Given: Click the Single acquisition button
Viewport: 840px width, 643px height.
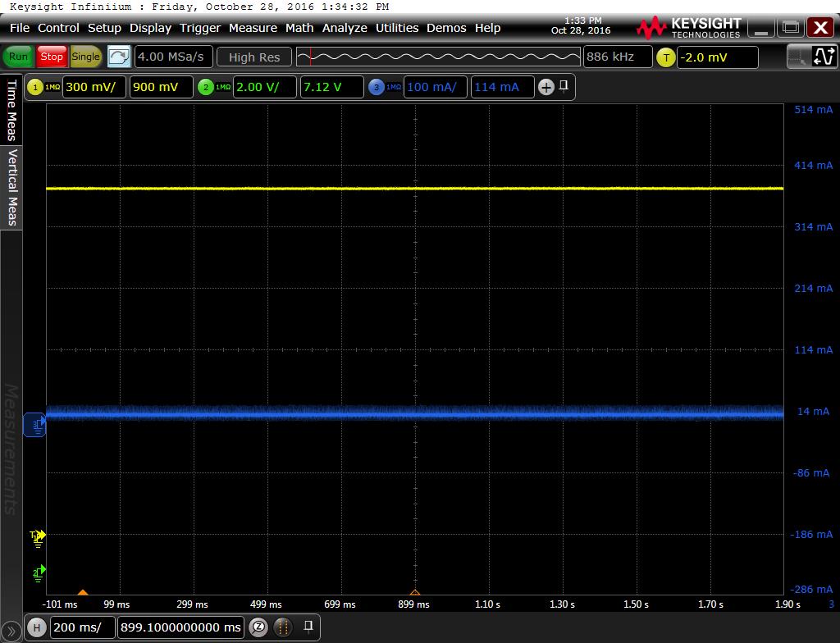Looking at the screenshot, I should pos(85,57).
